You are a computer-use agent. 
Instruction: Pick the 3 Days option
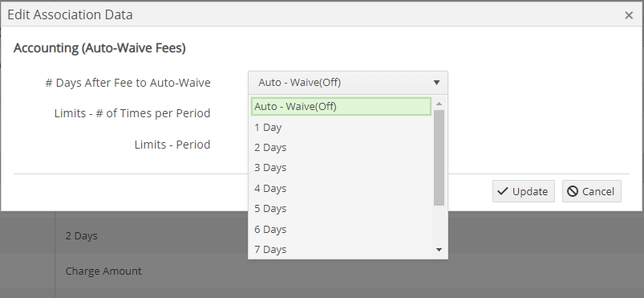[x=341, y=168]
